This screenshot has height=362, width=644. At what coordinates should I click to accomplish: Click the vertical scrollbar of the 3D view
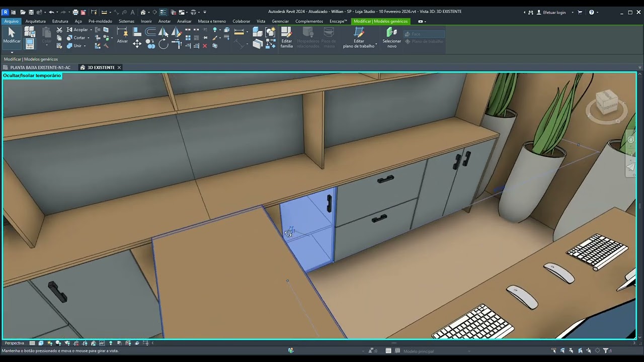coord(640,206)
